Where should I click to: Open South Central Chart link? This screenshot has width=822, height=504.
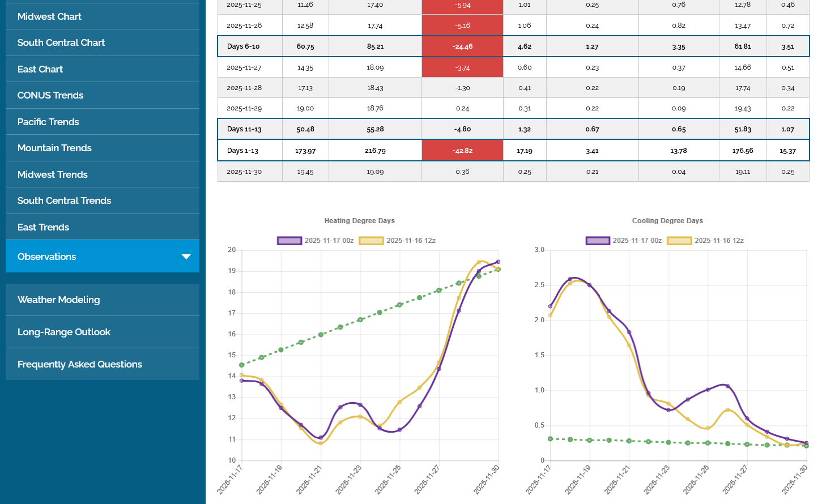(x=61, y=43)
